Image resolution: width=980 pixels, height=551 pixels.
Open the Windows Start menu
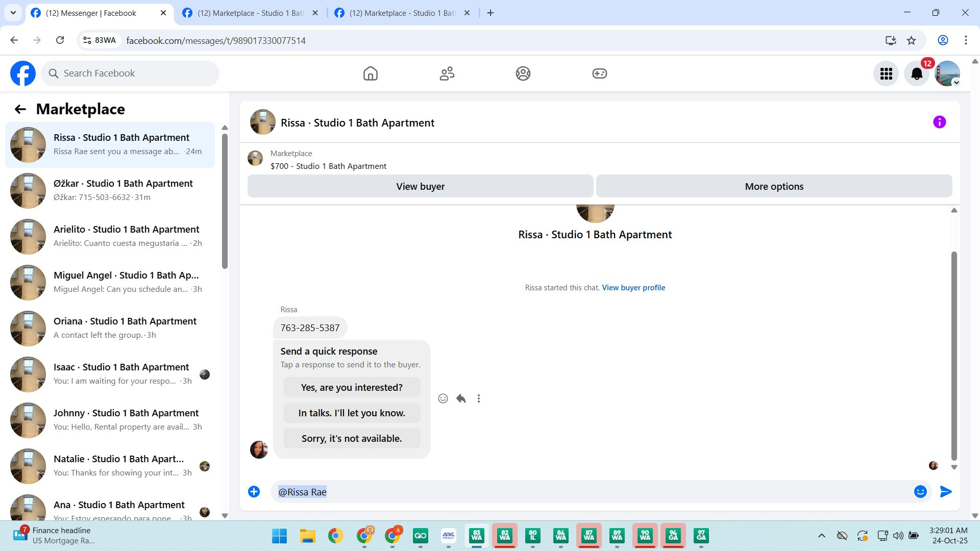[x=279, y=536]
